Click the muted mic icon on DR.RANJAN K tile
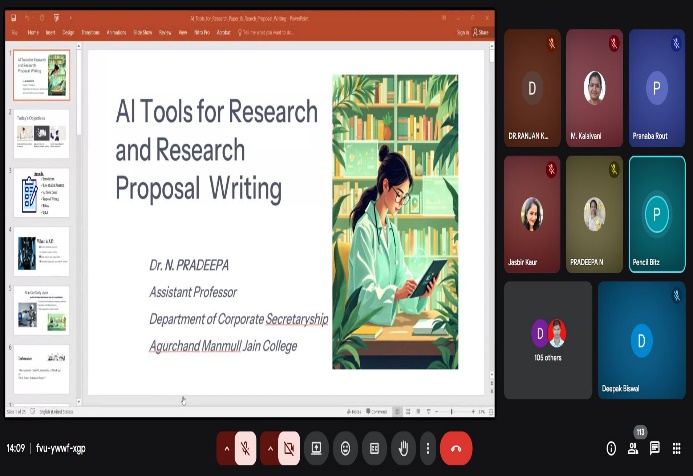The height and width of the screenshot is (476, 693). click(x=551, y=43)
